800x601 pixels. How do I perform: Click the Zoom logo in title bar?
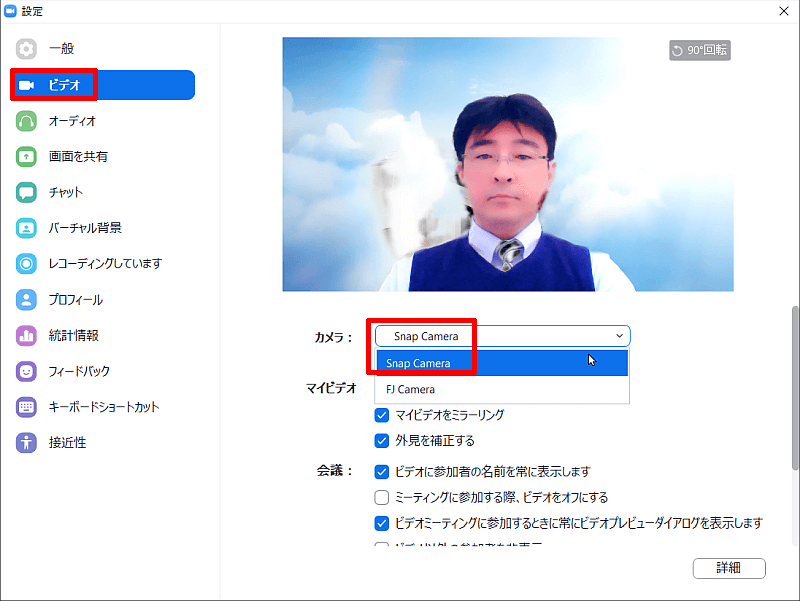pos(10,11)
